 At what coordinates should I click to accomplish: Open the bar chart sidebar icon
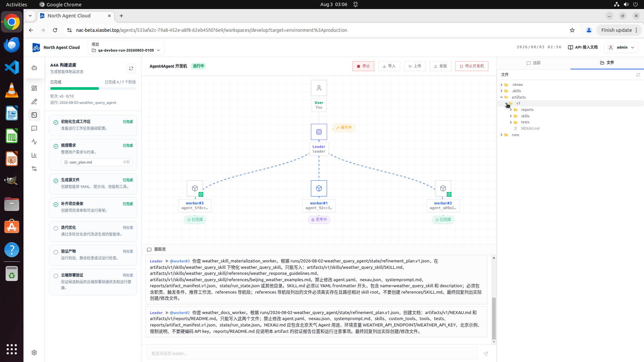[34, 155]
